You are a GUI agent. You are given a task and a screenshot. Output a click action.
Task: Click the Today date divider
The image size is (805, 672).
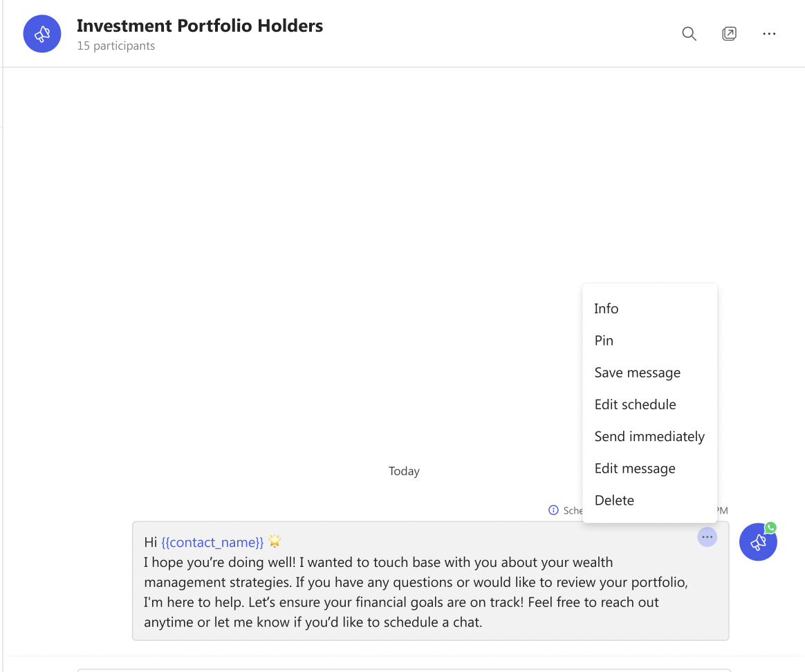click(x=404, y=471)
